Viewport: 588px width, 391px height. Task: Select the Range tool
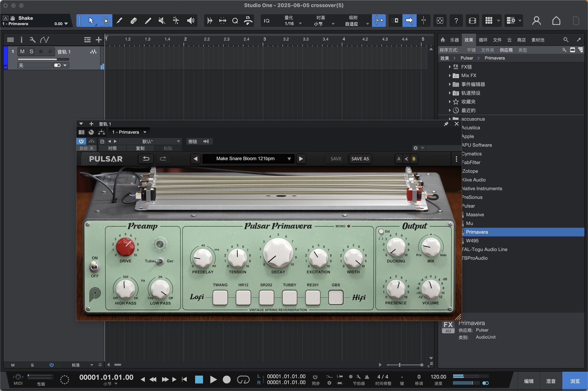point(105,20)
